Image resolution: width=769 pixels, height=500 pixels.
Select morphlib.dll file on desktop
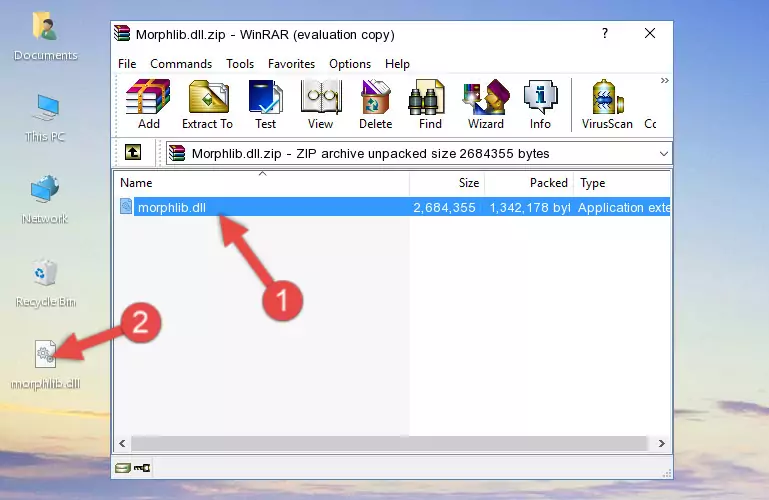46,365
